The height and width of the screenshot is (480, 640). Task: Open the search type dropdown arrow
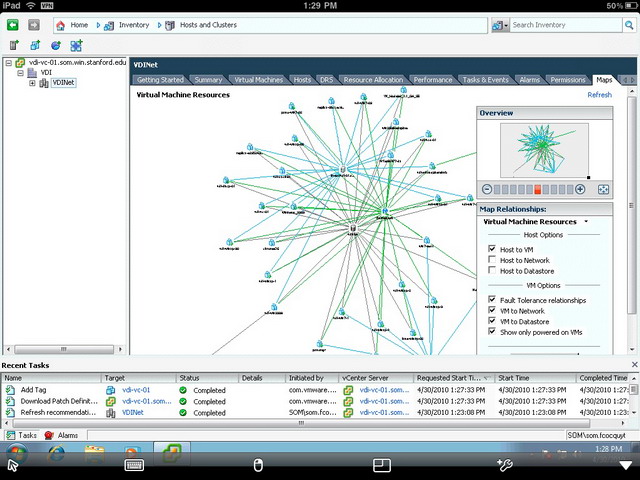point(506,26)
